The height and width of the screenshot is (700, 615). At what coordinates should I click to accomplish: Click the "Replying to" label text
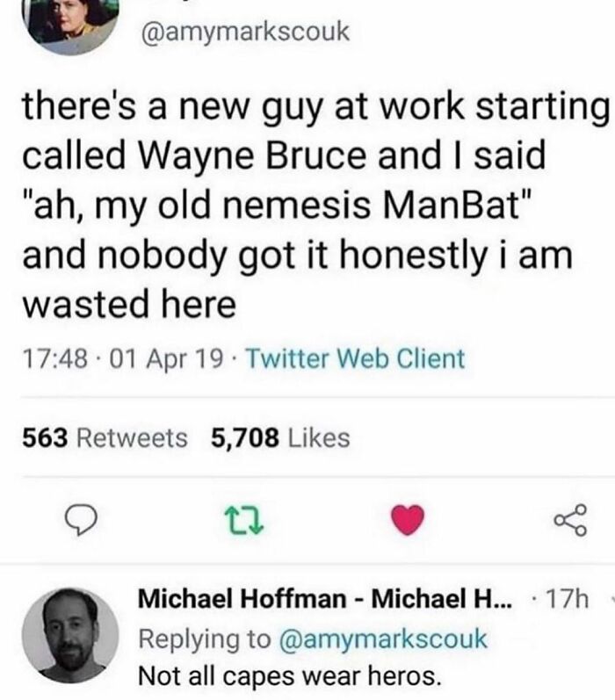pyautogui.click(x=207, y=639)
